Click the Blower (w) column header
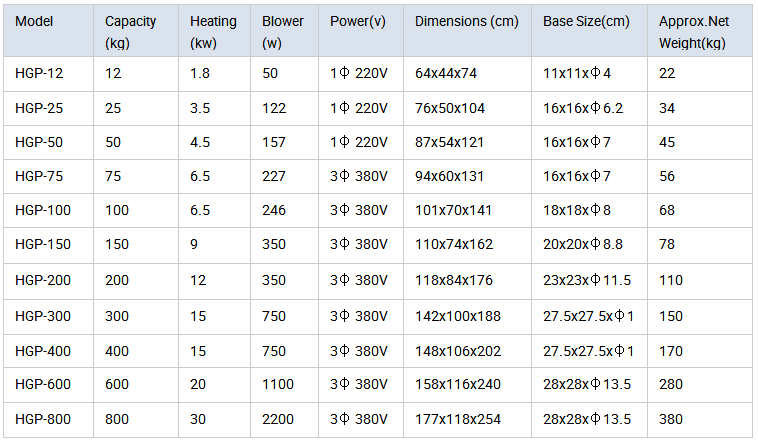This screenshot has height=443, width=758. [284, 31]
